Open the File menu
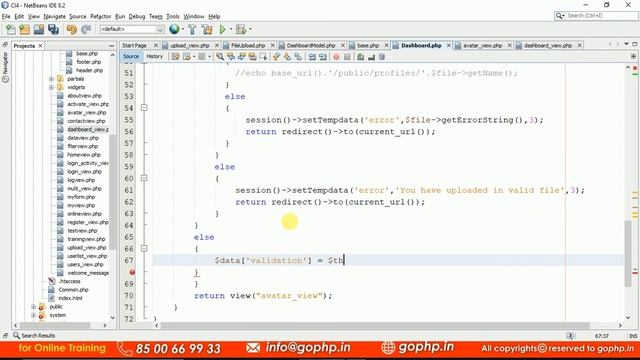 [6, 16]
